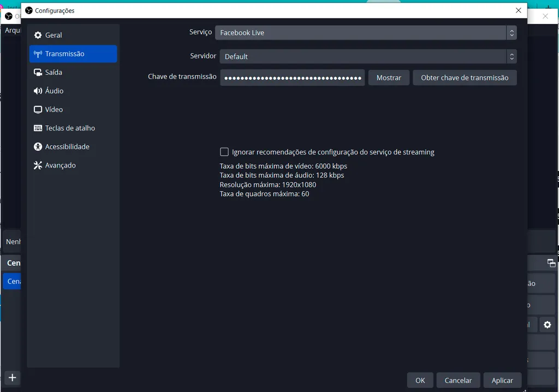This screenshot has width=559, height=392.
Task: Click the dock pop-out icon in OBS main window
Action: 551,263
